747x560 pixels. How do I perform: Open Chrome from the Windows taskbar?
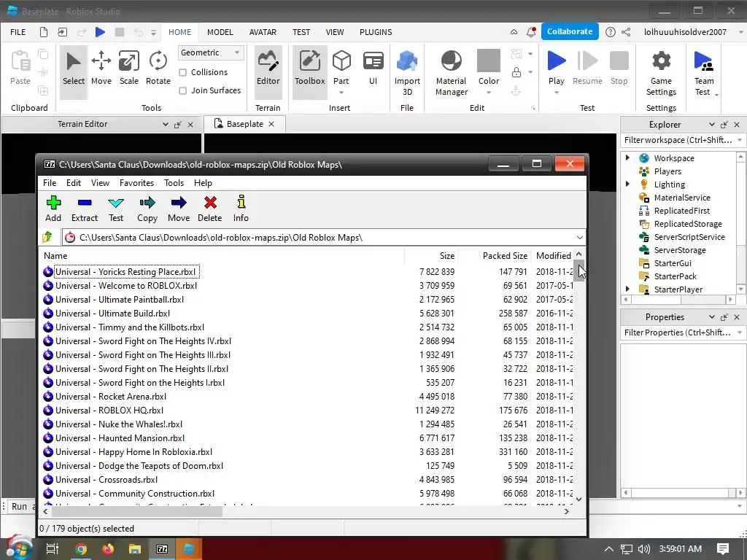click(x=81, y=549)
